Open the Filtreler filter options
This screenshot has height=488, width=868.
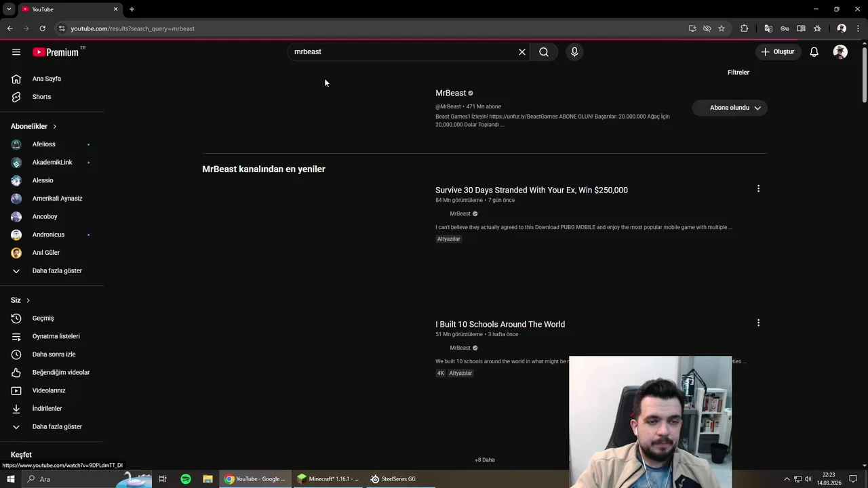click(x=738, y=73)
